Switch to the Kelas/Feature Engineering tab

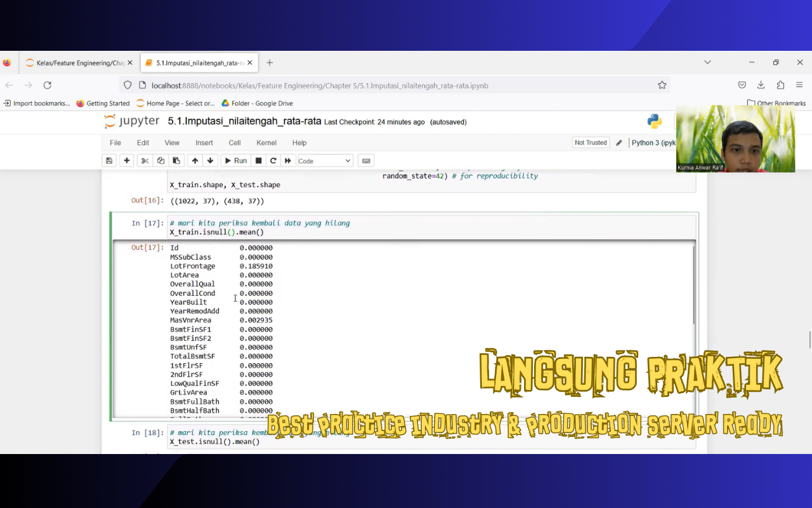(76, 63)
